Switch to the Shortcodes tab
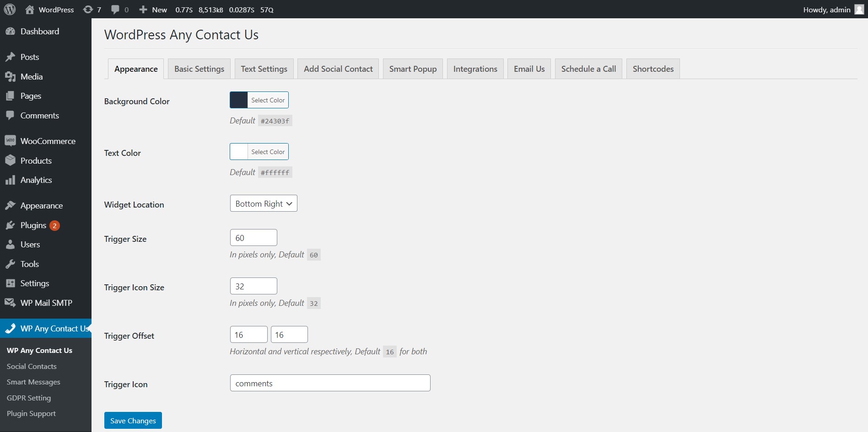This screenshot has height=432, width=868. pos(653,69)
